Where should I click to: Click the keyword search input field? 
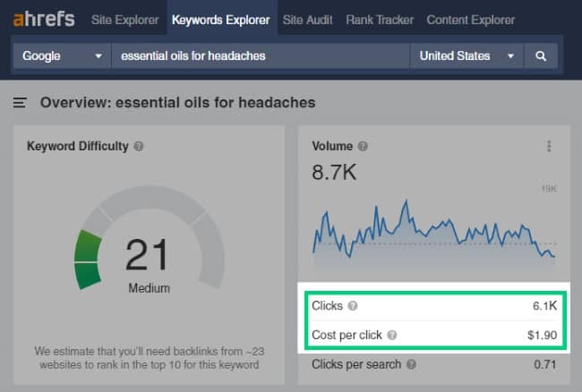point(261,56)
